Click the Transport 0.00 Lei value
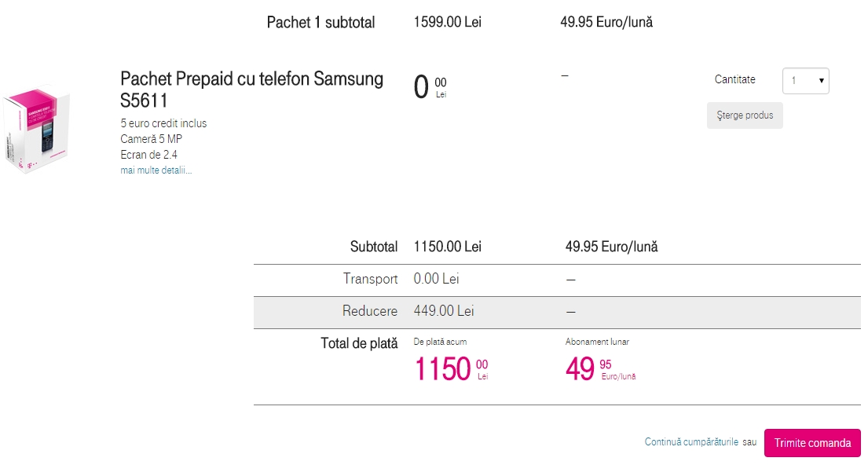868x465 pixels. pyautogui.click(x=436, y=279)
